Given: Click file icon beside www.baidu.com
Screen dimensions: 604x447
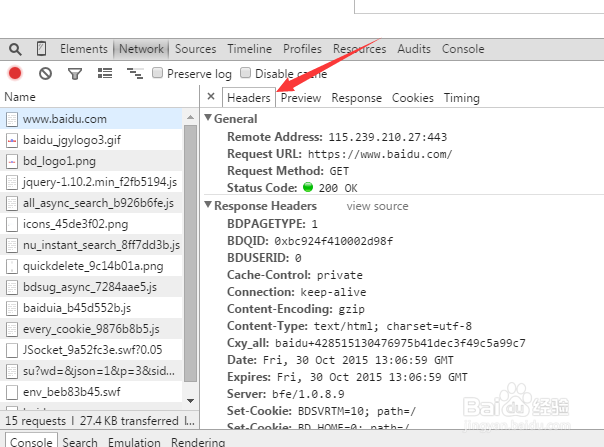Looking at the screenshot, I should [x=12, y=119].
